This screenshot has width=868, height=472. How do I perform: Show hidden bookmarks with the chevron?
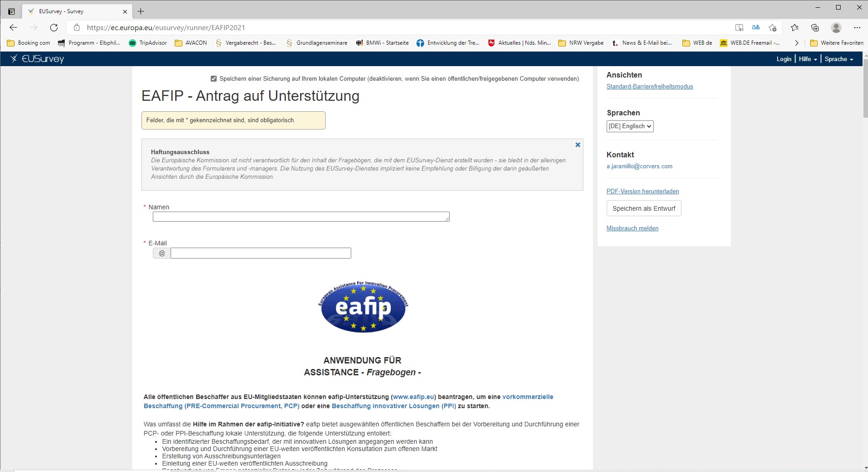click(796, 42)
